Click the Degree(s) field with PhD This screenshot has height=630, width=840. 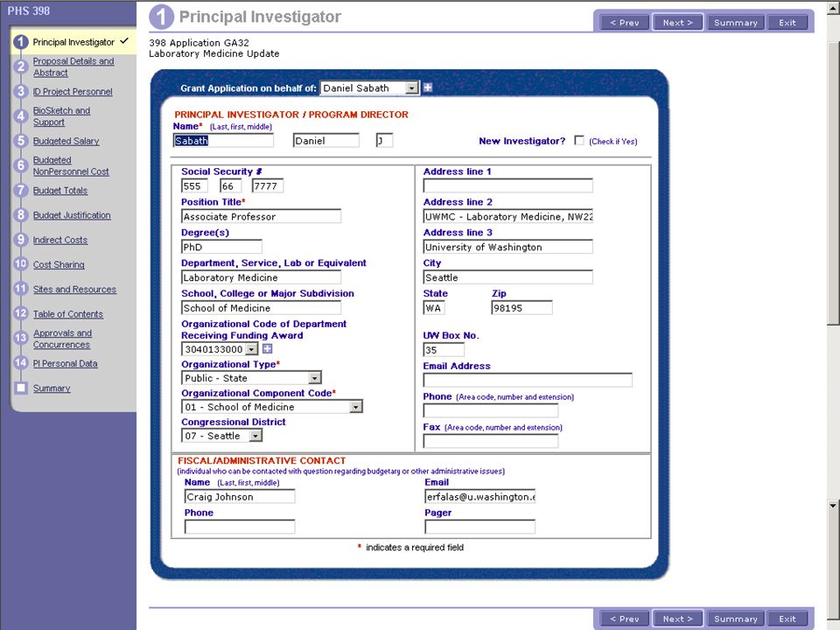221,247
